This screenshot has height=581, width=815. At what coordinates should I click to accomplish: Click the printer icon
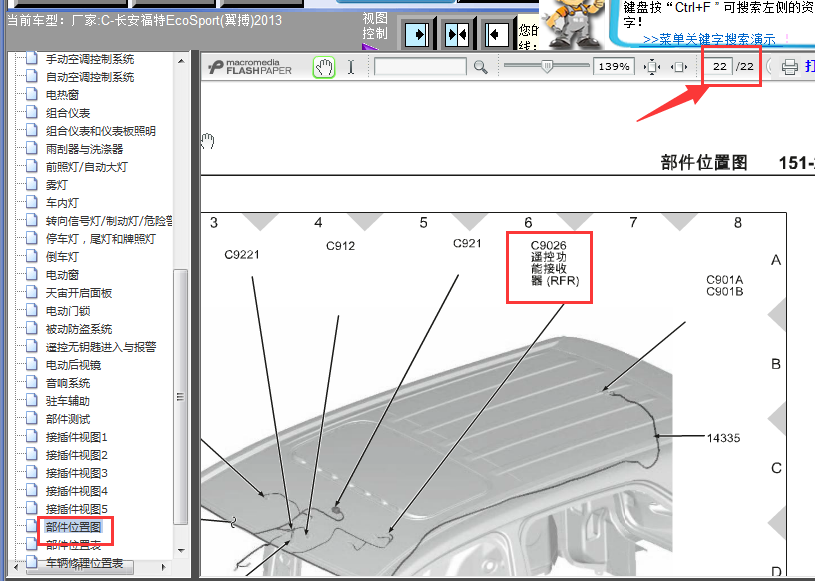click(x=790, y=67)
